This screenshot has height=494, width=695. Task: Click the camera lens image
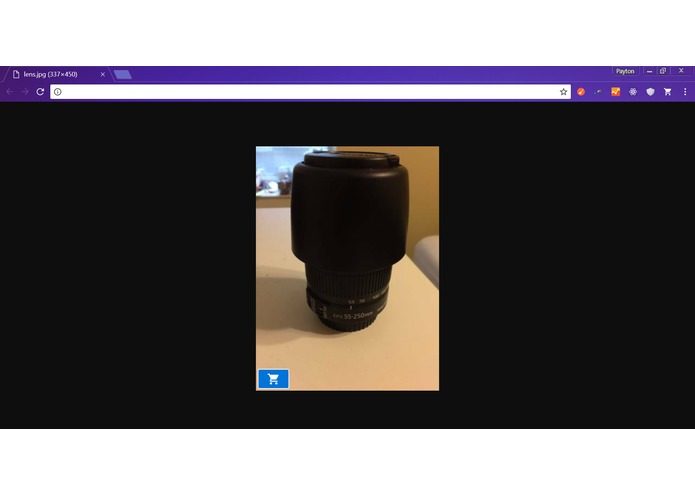click(x=348, y=268)
